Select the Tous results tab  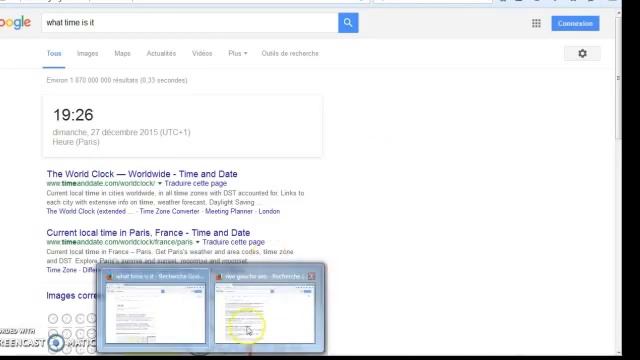click(54, 53)
